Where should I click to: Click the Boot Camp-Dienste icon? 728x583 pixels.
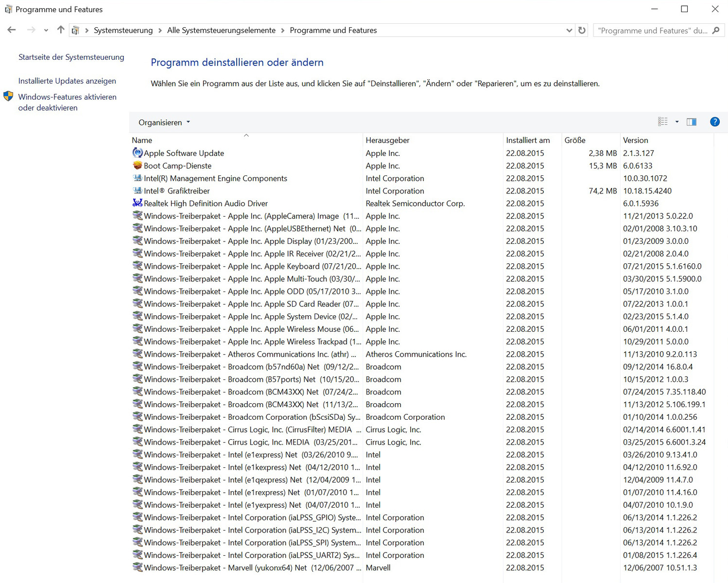[138, 166]
